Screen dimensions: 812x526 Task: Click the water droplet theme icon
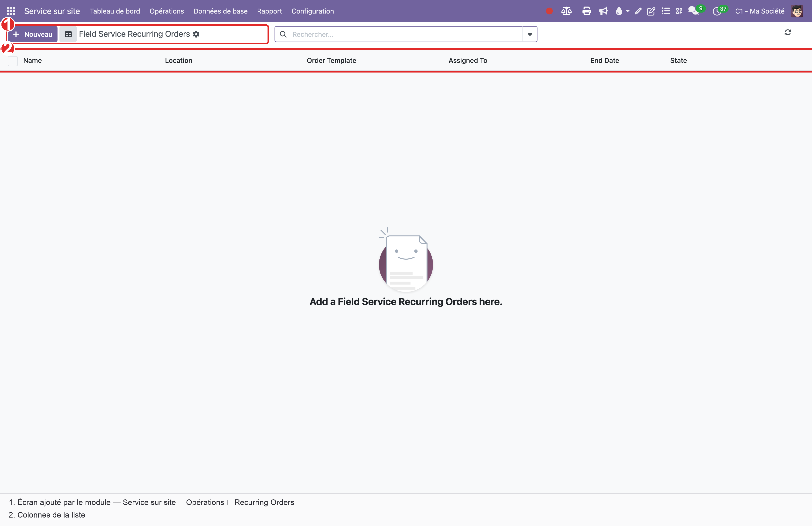click(x=619, y=11)
